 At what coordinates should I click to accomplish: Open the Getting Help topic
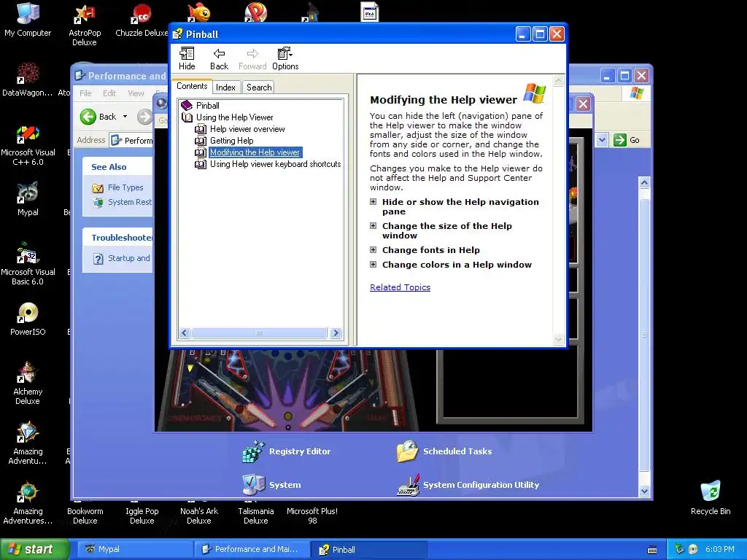pos(231,141)
